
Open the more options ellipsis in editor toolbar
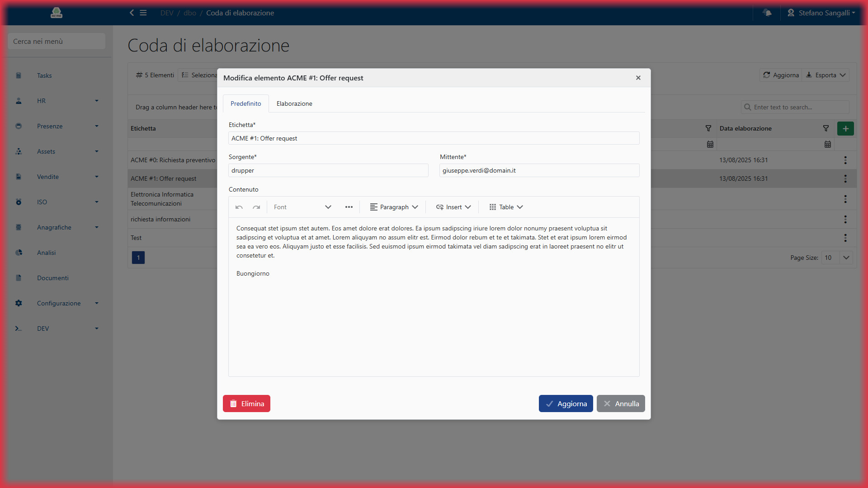coord(349,207)
